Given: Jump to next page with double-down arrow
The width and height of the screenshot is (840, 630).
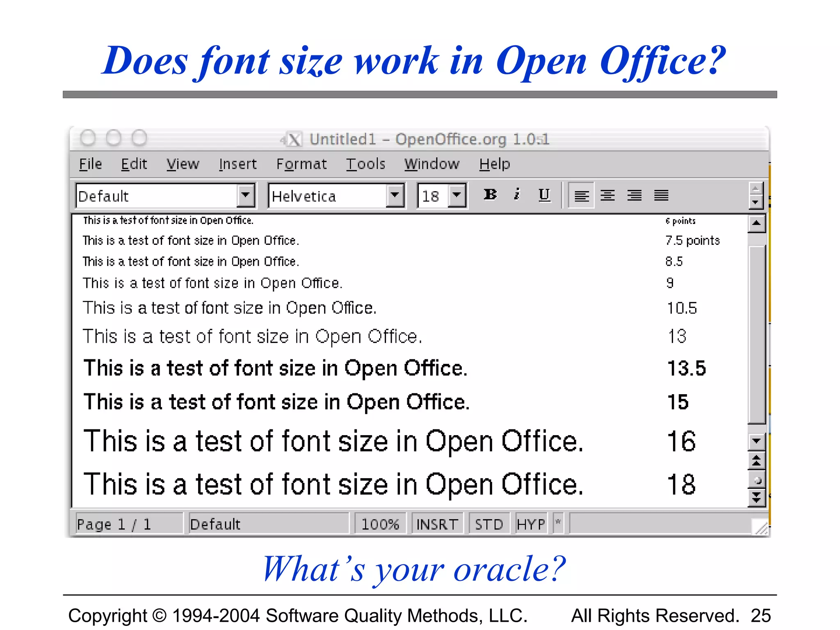Looking at the screenshot, I should (x=757, y=498).
